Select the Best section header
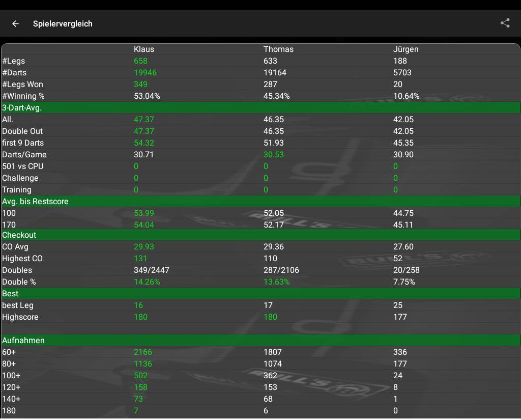This screenshot has height=420, width=521. (10, 294)
